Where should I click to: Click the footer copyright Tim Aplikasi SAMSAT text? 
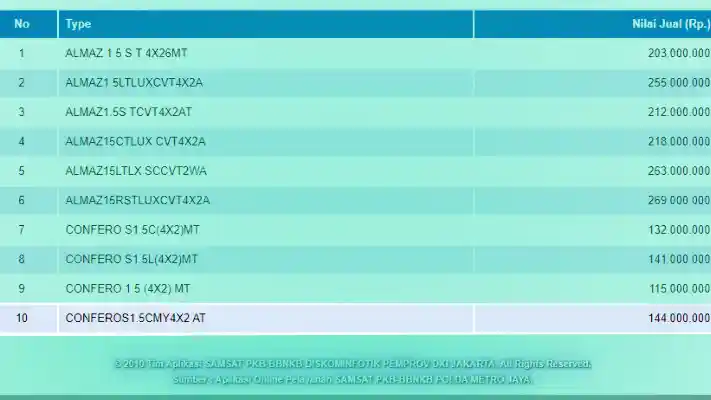click(352, 364)
